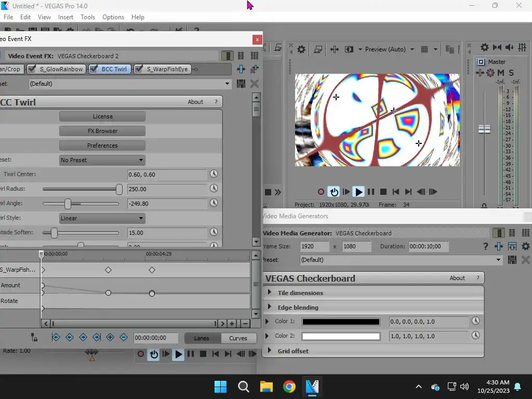The width and height of the screenshot is (532, 399).
Task: Click the frame width field 1920
Action: click(314, 246)
